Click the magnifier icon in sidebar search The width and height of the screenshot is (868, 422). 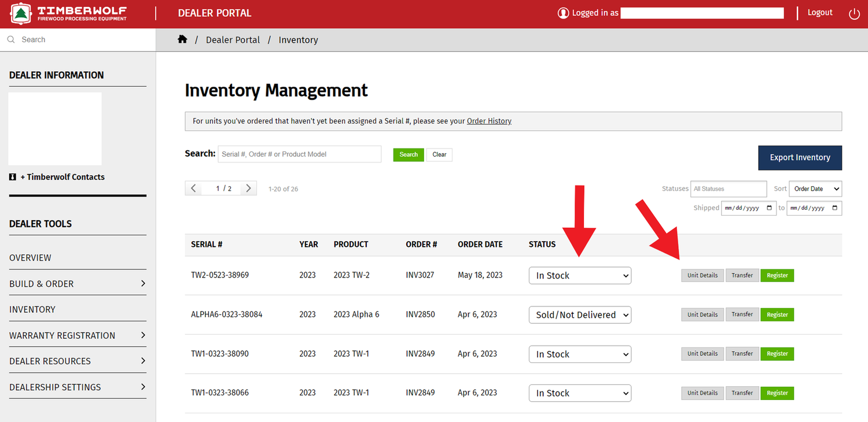click(x=11, y=39)
